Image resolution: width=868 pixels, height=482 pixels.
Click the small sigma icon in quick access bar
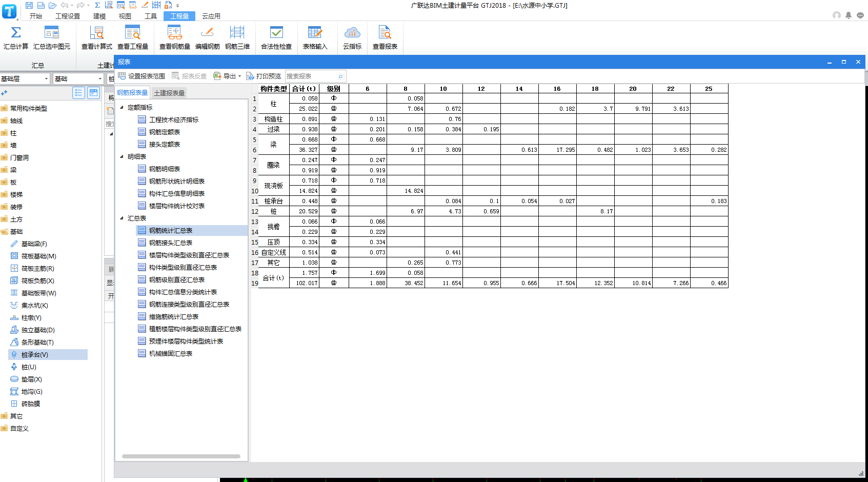97,5
